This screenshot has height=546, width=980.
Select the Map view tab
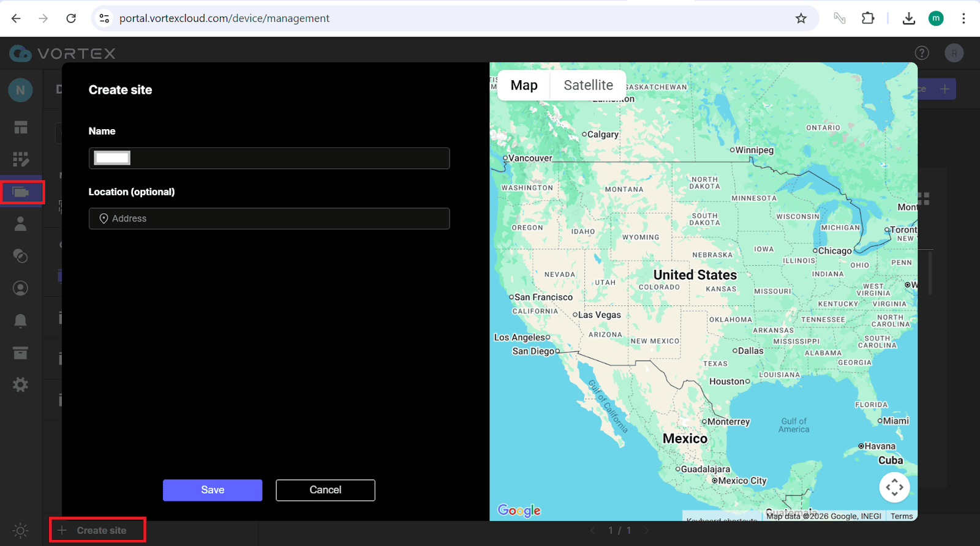(x=524, y=85)
